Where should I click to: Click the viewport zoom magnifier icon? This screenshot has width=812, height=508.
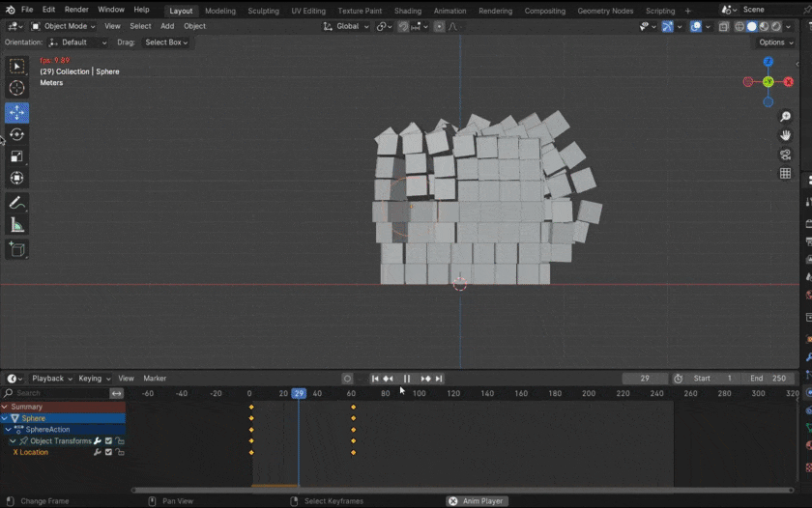[786, 117]
